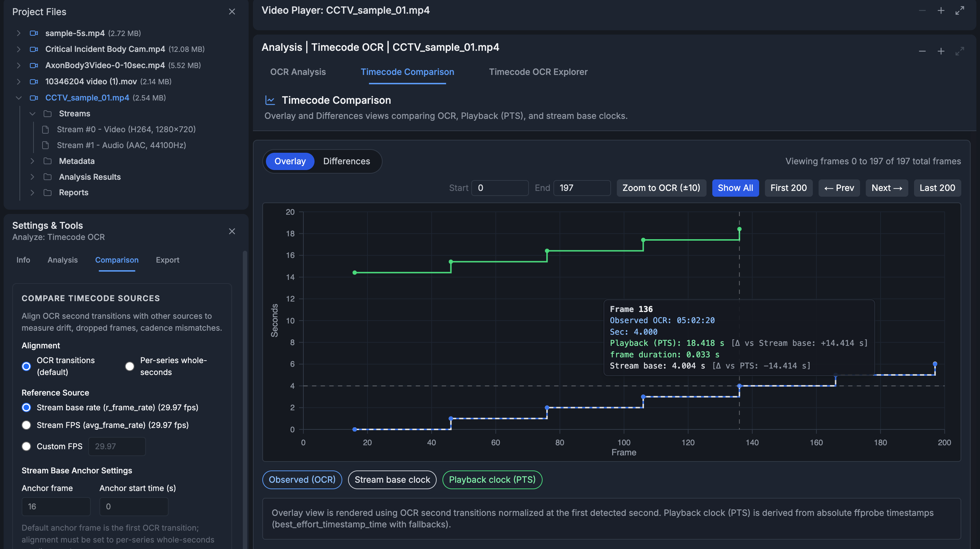Click the Zoom to OCR (±10) button
Screen dimensions: 980x549
point(661,188)
